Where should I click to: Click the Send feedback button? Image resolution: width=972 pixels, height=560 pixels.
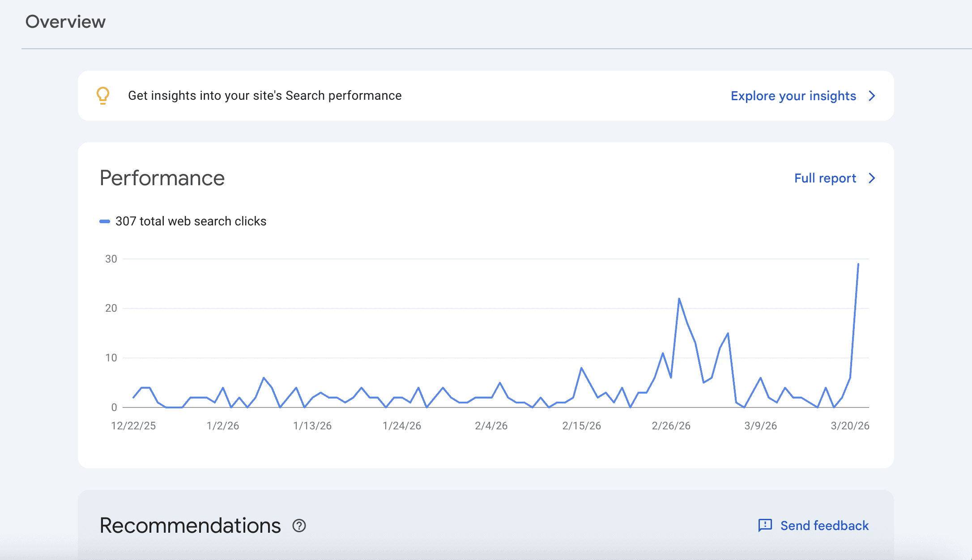(x=824, y=526)
